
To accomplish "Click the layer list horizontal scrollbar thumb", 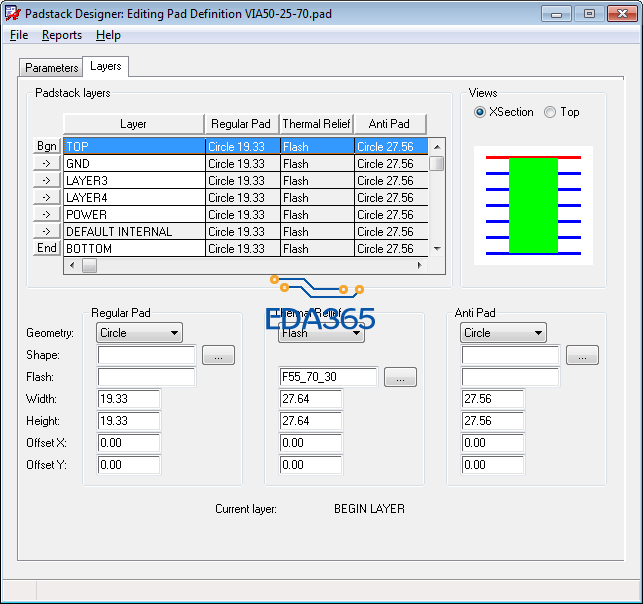I will tap(89, 265).
